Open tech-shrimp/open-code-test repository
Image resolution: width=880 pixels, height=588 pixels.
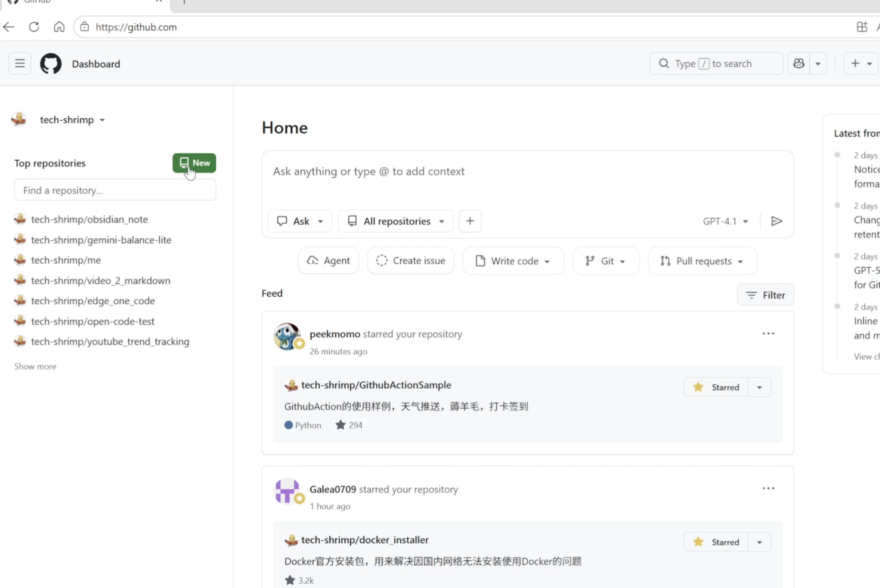pyautogui.click(x=93, y=321)
